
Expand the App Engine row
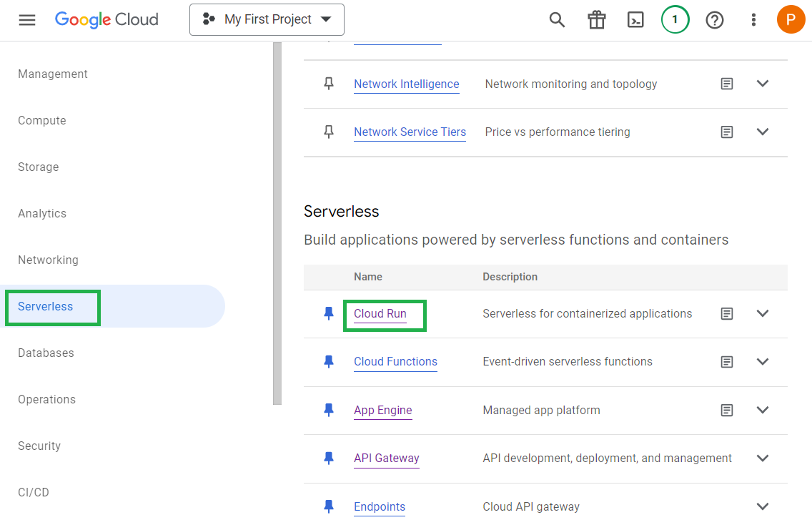tap(763, 410)
